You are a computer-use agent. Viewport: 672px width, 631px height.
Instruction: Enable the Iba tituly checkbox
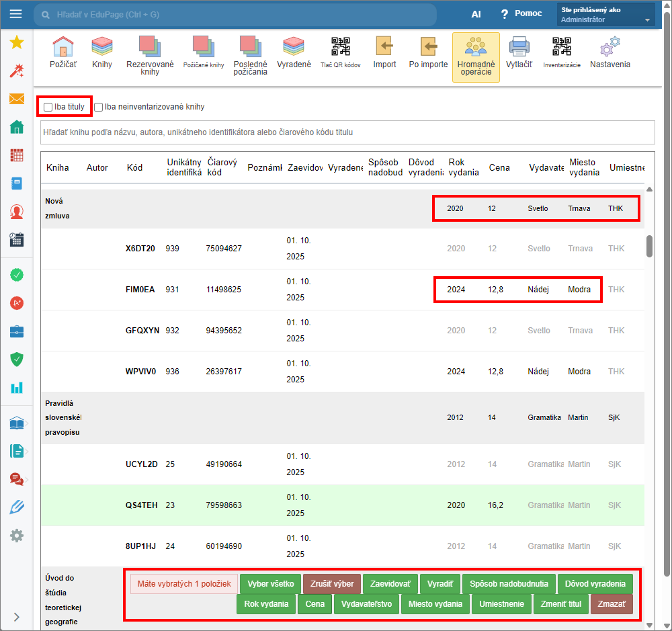pos(48,107)
